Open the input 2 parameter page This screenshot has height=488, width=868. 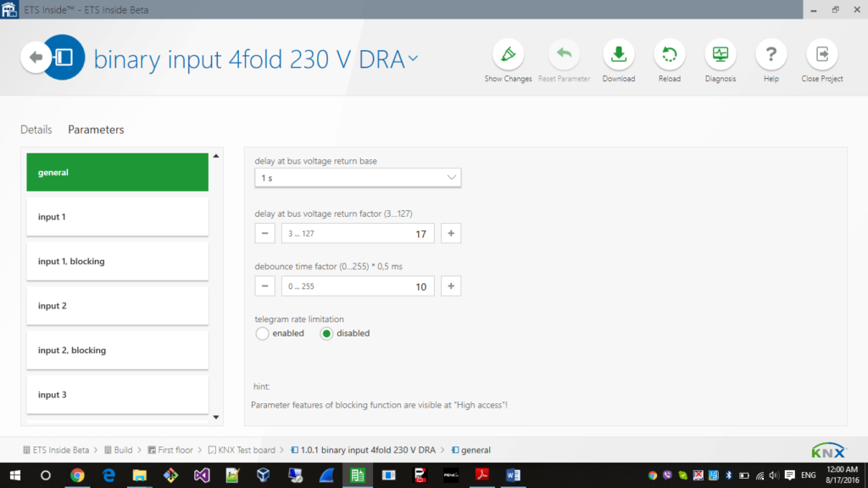click(x=117, y=305)
